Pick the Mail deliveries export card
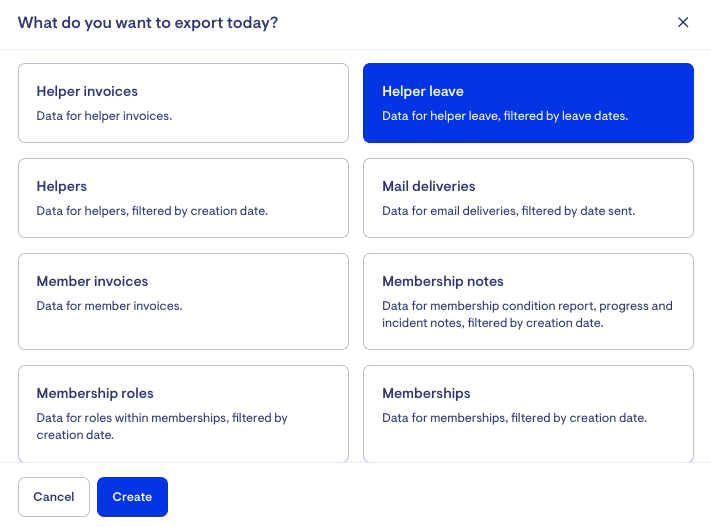 [x=528, y=198]
